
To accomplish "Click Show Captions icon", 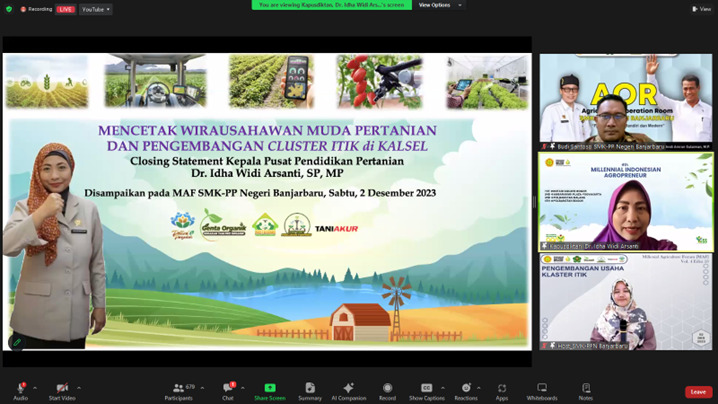I will click(426, 388).
